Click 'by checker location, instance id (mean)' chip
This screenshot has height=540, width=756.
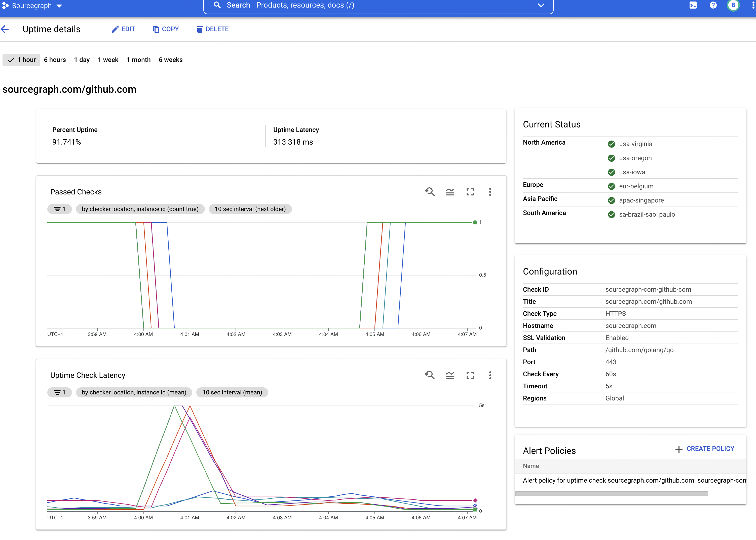tap(134, 392)
